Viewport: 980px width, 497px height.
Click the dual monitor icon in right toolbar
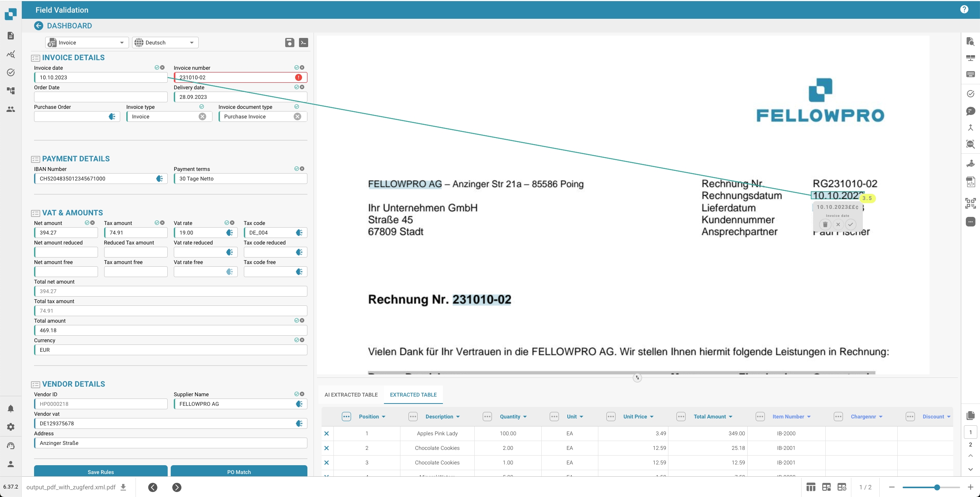click(x=970, y=58)
